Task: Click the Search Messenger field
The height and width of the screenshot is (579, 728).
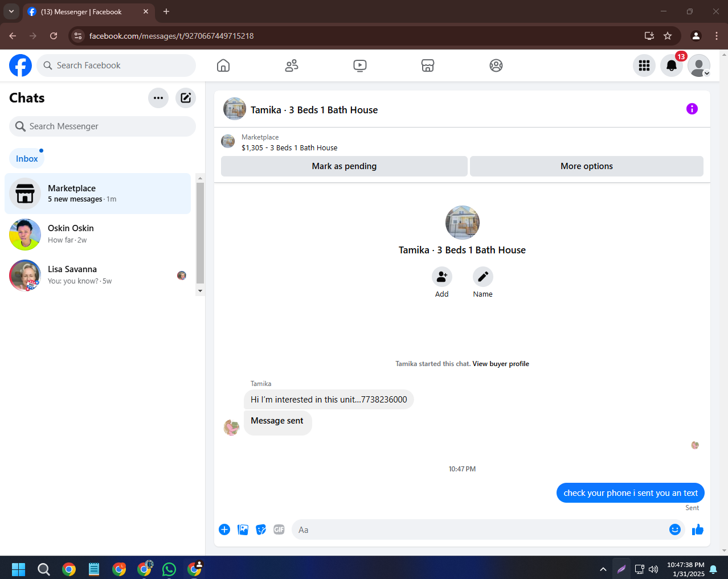Action: pos(103,126)
